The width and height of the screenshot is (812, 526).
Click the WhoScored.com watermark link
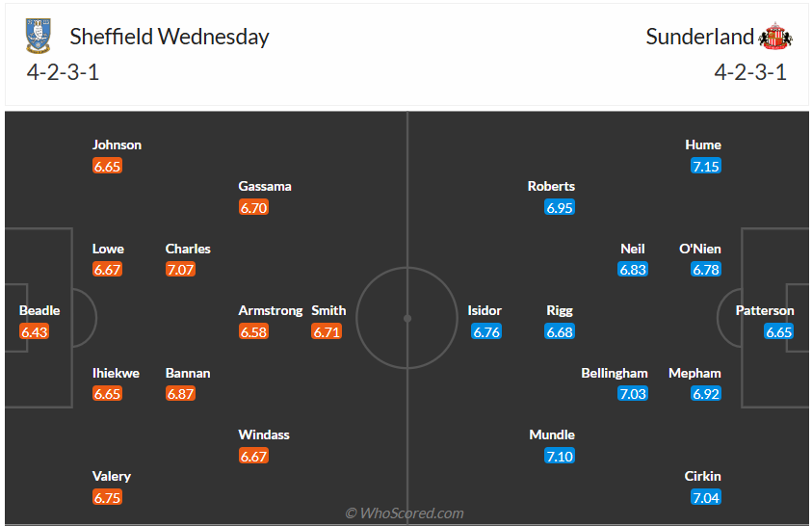point(405,513)
